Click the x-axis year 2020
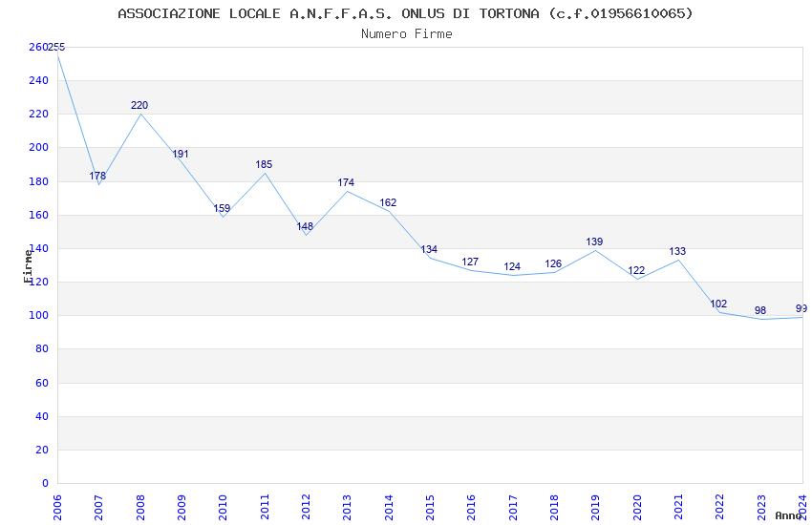The image size is (812, 525). pyautogui.click(x=637, y=508)
